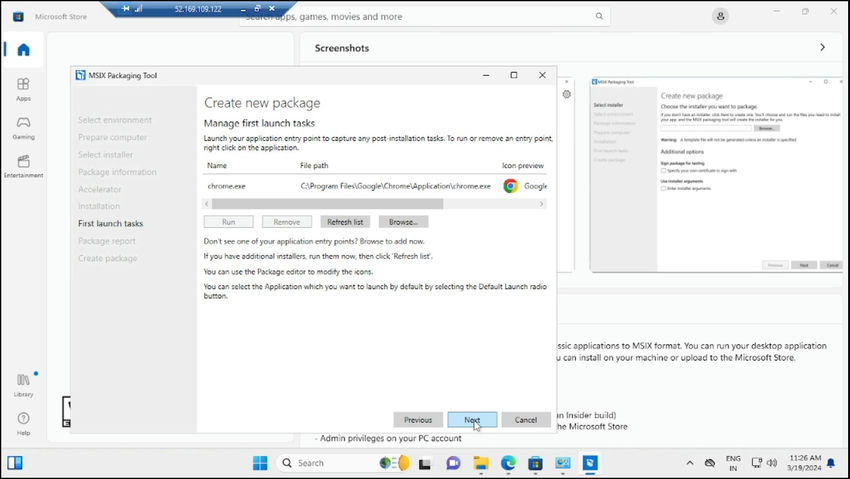This screenshot has height=479, width=850.
Task: Open the Entertainment section in Microsoft Store
Action: click(23, 166)
